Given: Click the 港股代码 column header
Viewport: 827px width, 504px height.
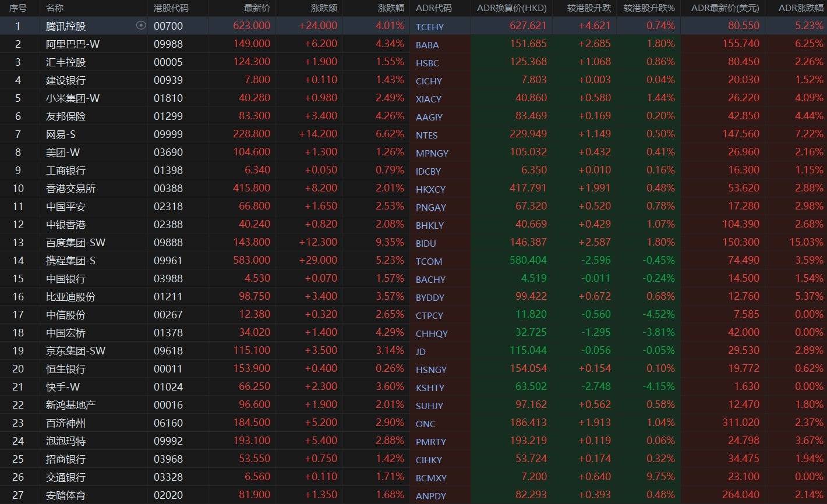Looking at the screenshot, I should (x=171, y=8).
